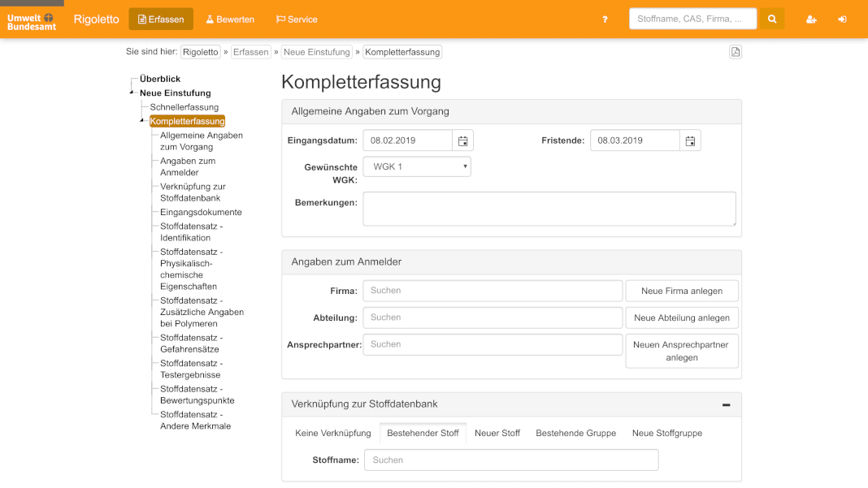Open the Erfassen menu
Screen dimensions: 868x488
161,19
